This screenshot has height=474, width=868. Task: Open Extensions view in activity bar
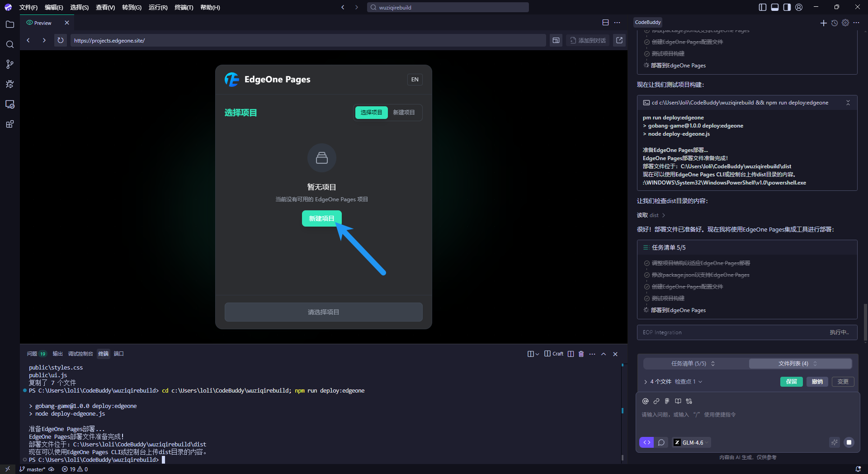pyautogui.click(x=10, y=124)
